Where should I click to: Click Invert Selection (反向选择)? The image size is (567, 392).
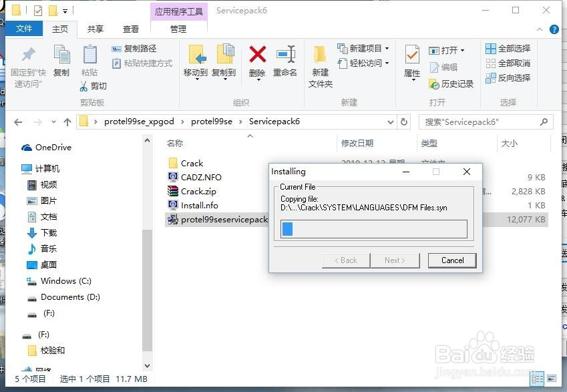pyautogui.click(x=508, y=77)
